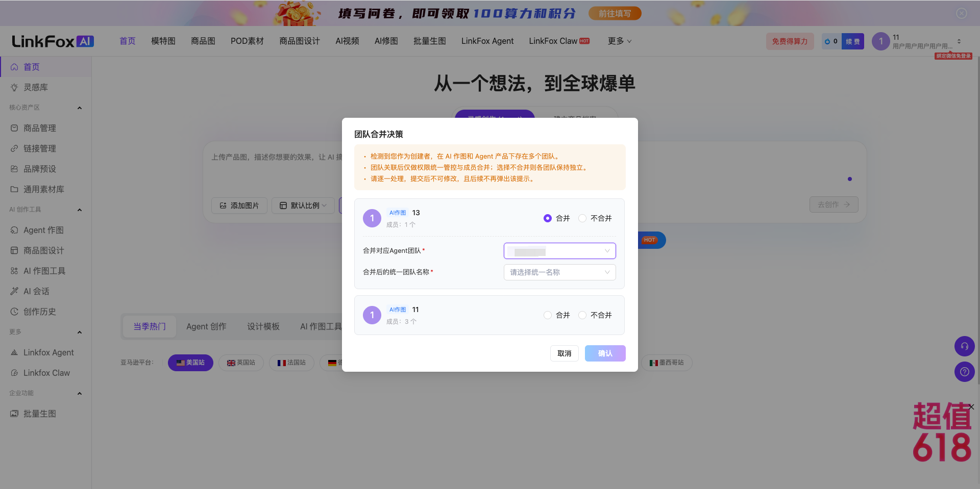Click the AI 会话 wand icon
The height and width of the screenshot is (489, 980).
click(x=14, y=291)
